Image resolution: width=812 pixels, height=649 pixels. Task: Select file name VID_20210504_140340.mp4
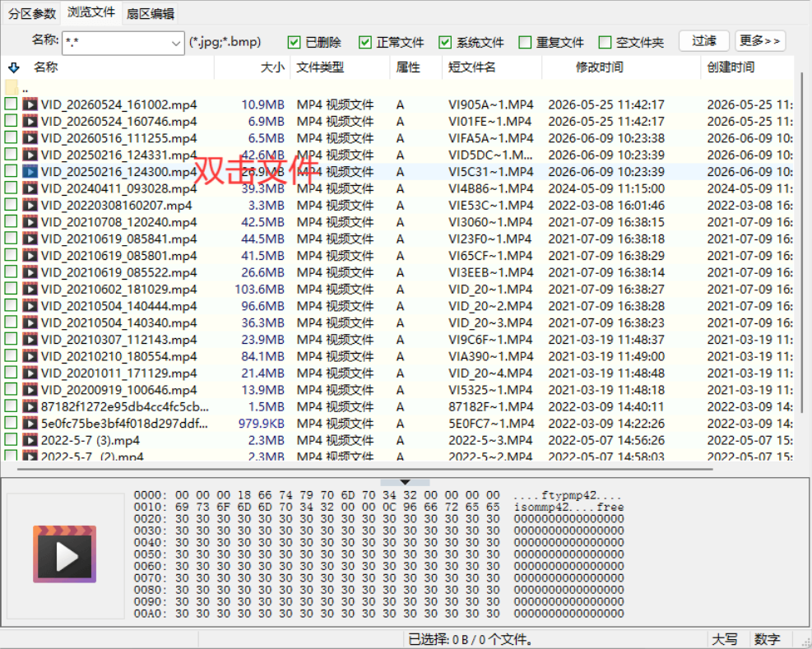(x=119, y=322)
